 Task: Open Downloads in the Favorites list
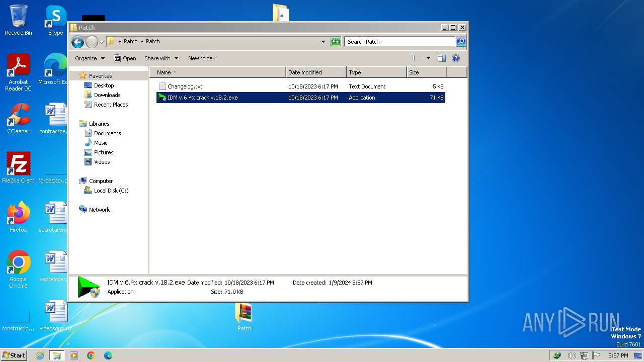coord(107,95)
